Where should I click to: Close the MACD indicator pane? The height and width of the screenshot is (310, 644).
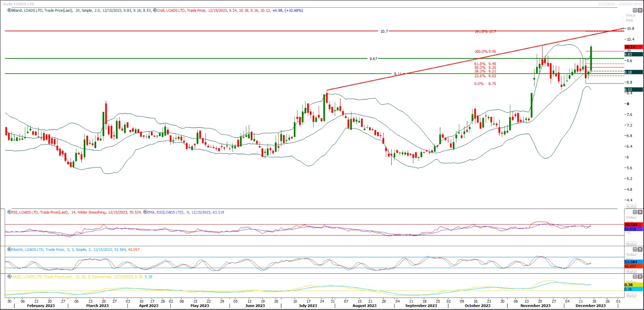click(640, 277)
